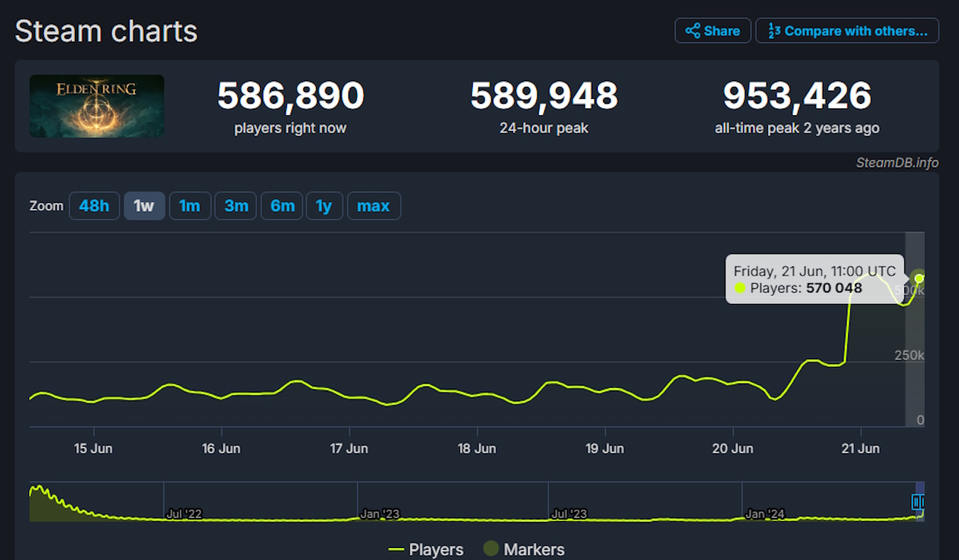
Task: Click the 18 Jun axis label
Action: pos(477,448)
